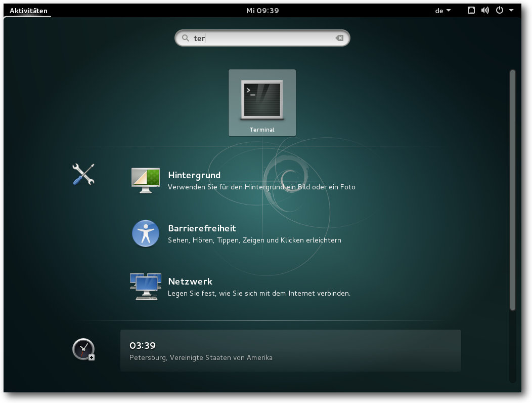The height and width of the screenshot is (403, 532).
Task: Click the accessibility square icon in top bar
Action: pos(471,10)
